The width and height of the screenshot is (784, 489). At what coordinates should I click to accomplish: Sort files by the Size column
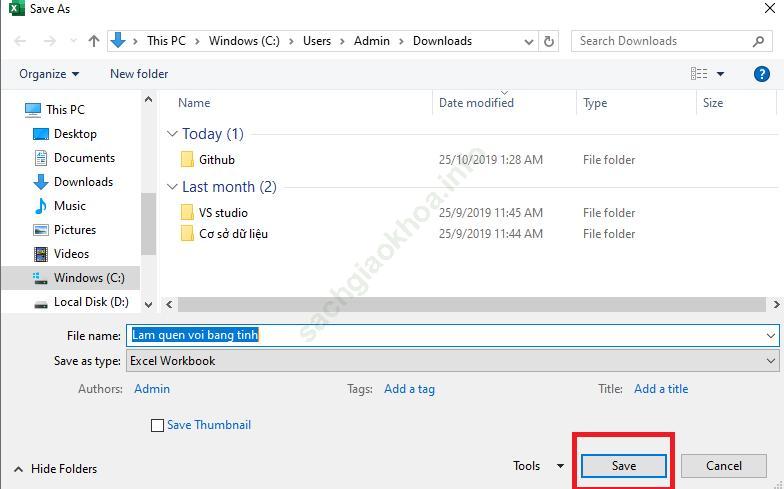pyautogui.click(x=713, y=102)
